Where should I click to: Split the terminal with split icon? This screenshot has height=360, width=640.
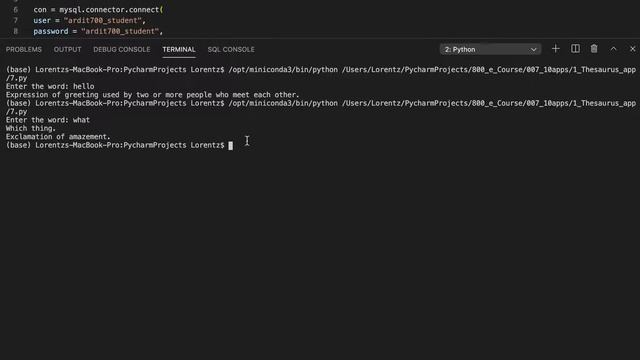pos(575,49)
